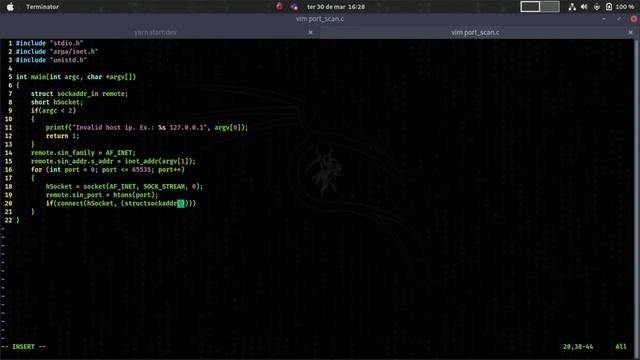Viewport: 640px width, 360px height.
Task: Click the closing brace on line 22
Action: (18, 220)
